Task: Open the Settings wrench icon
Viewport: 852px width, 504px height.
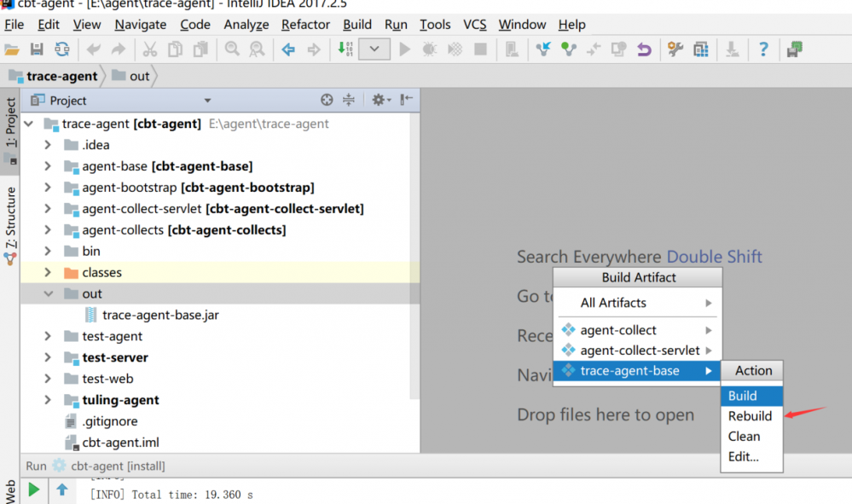Action: click(675, 49)
